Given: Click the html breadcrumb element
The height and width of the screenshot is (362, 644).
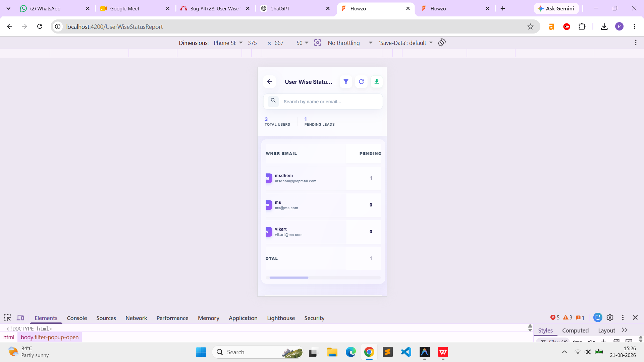Looking at the screenshot, I should (9, 337).
